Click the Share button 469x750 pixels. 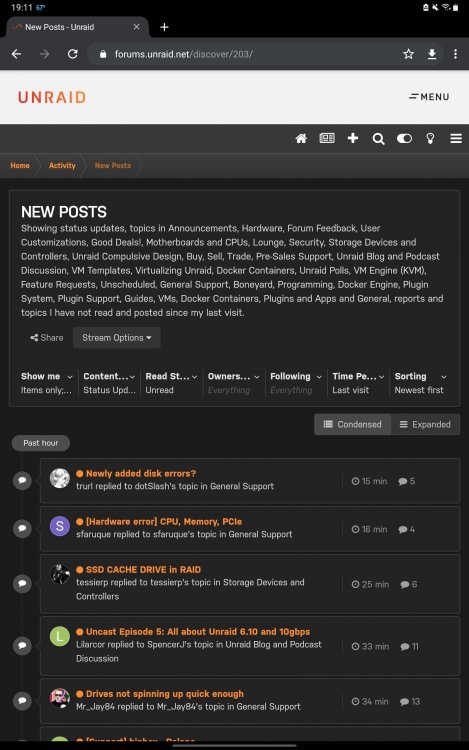pos(46,338)
